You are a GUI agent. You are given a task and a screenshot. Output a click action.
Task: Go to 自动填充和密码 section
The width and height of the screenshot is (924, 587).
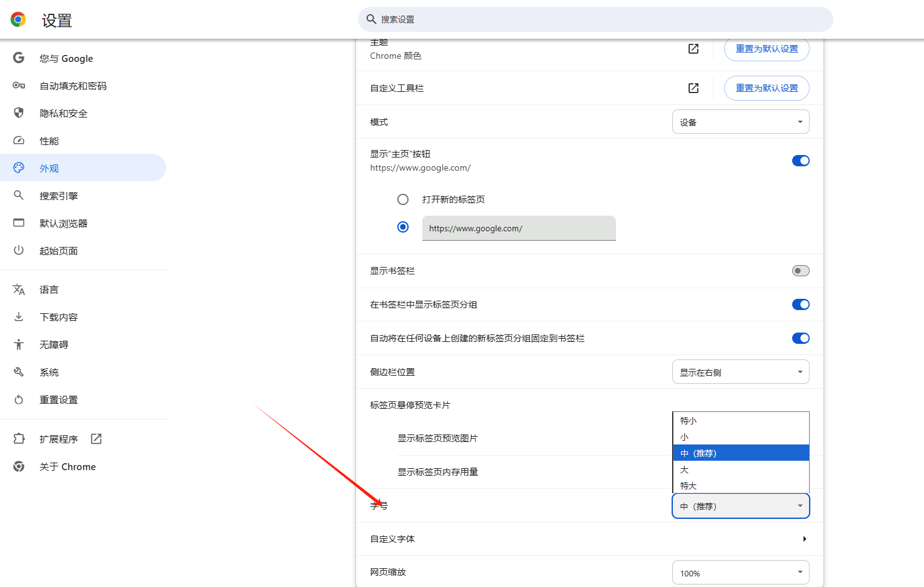(83, 86)
